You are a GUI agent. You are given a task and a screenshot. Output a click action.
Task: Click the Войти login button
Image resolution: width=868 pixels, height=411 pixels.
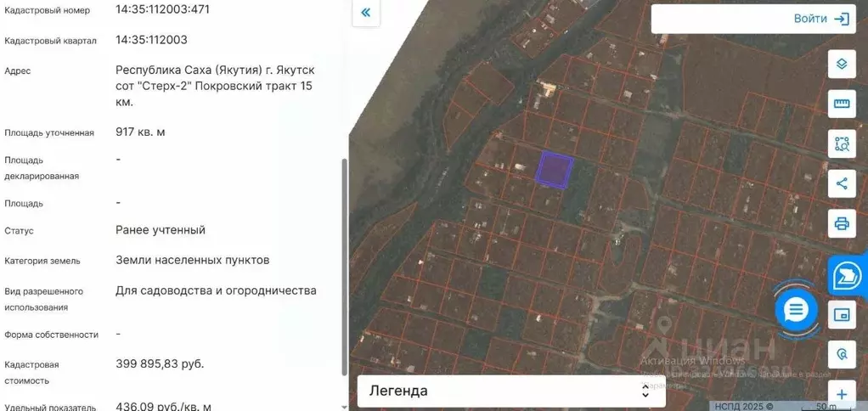point(821,19)
